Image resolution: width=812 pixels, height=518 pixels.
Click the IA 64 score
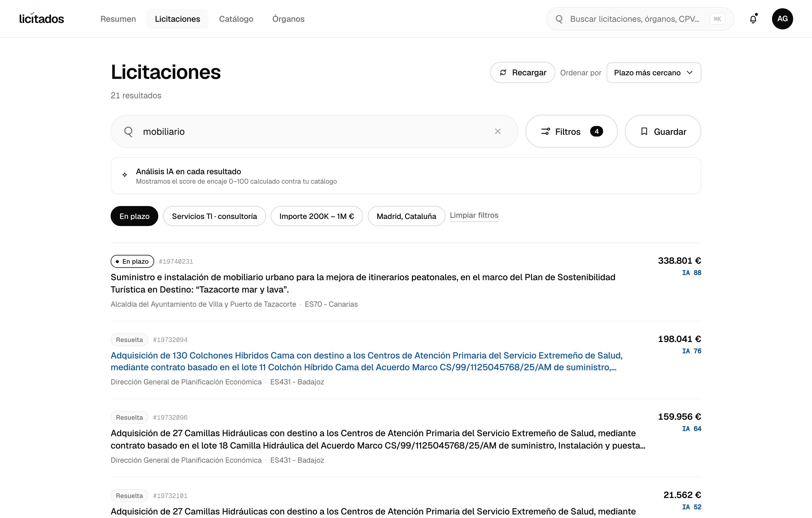691,429
